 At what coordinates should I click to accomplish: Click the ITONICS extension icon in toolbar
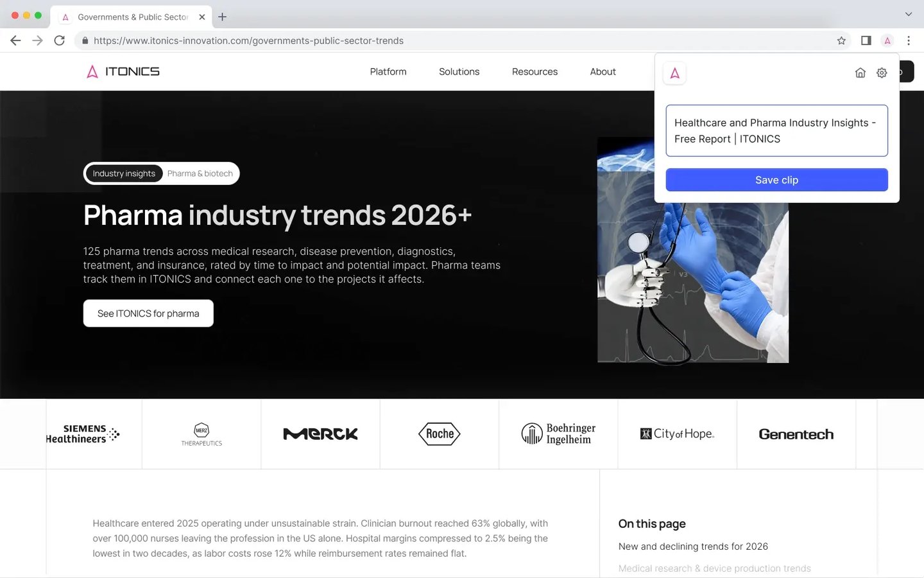tap(887, 40)
